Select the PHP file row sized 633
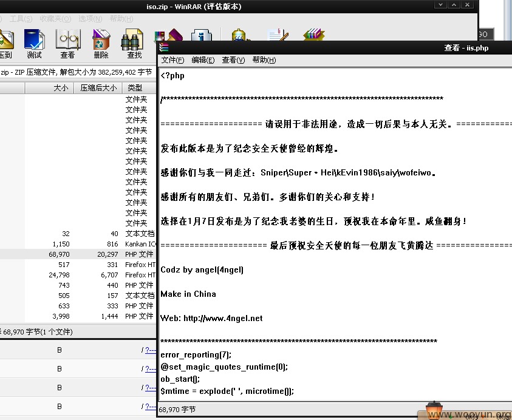This screenshot has height=420, width=512. click(78, 306)
